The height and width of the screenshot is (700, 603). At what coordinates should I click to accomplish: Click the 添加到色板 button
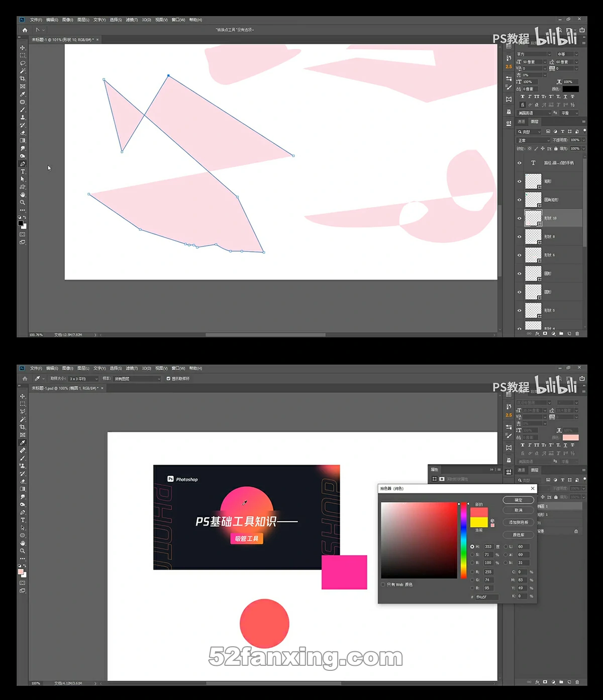518,522
